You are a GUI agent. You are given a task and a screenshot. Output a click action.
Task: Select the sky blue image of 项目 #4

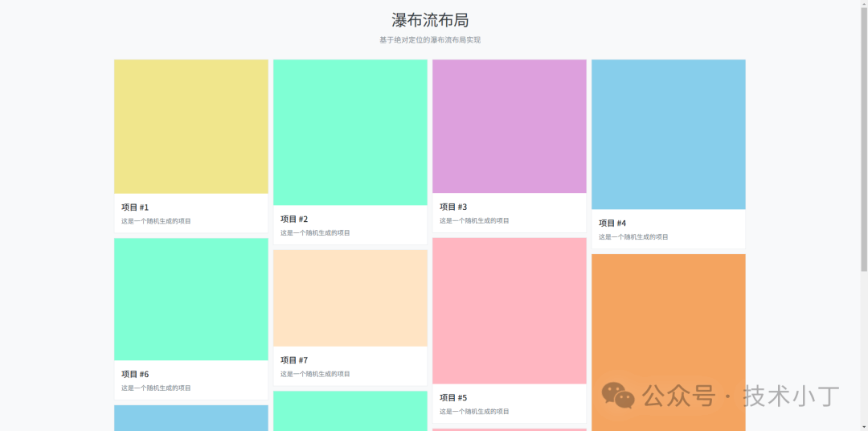(x=669, y=134)
